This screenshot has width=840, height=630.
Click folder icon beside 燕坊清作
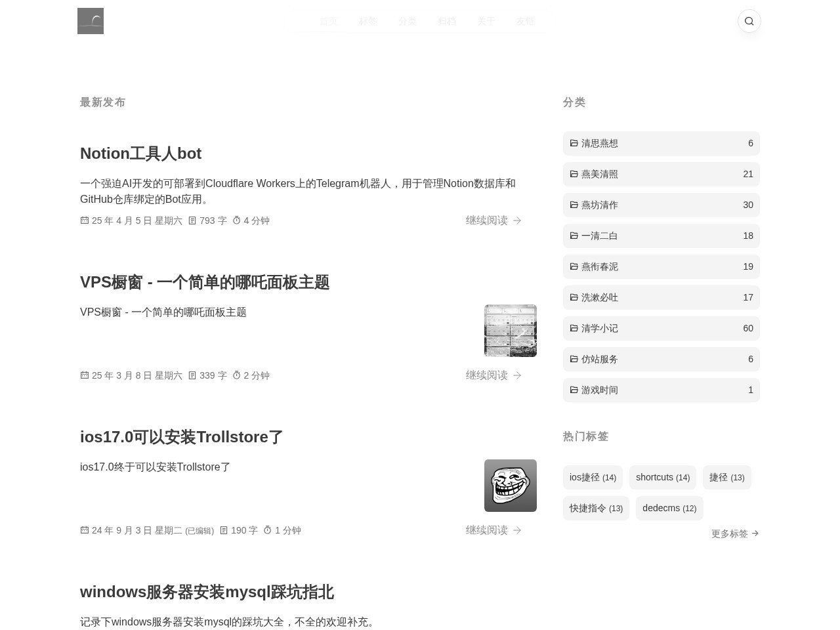(x=574, y=205)
